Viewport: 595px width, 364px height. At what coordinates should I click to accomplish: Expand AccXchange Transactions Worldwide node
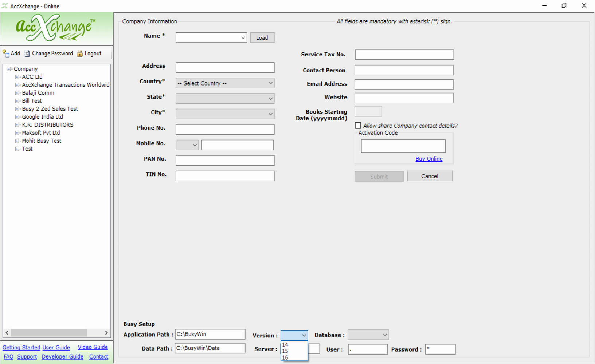(17, 85)
